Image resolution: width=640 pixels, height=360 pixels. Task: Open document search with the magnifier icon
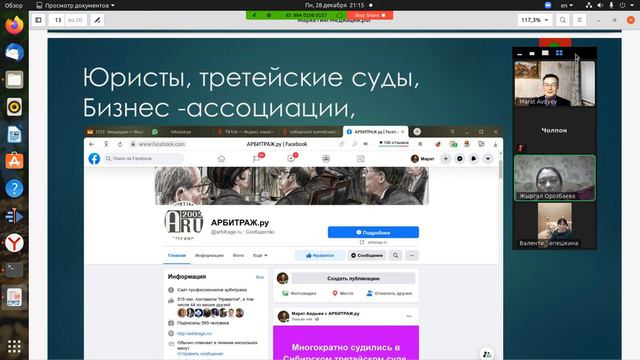562,20
